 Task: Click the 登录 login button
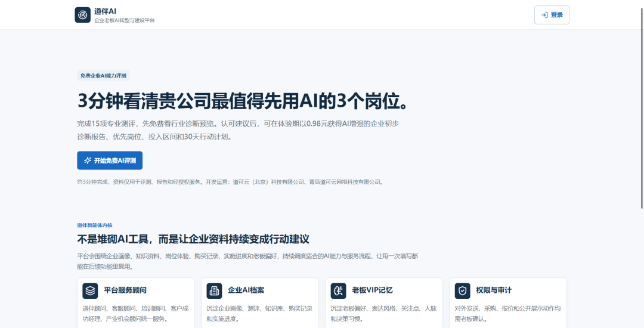552,15
